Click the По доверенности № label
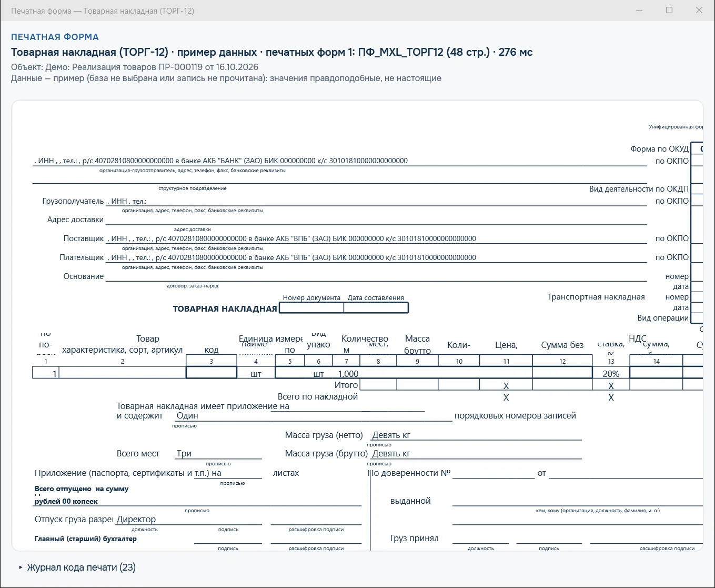The width and height of the screenshot is (715, 588). click(x=410, y=473)
